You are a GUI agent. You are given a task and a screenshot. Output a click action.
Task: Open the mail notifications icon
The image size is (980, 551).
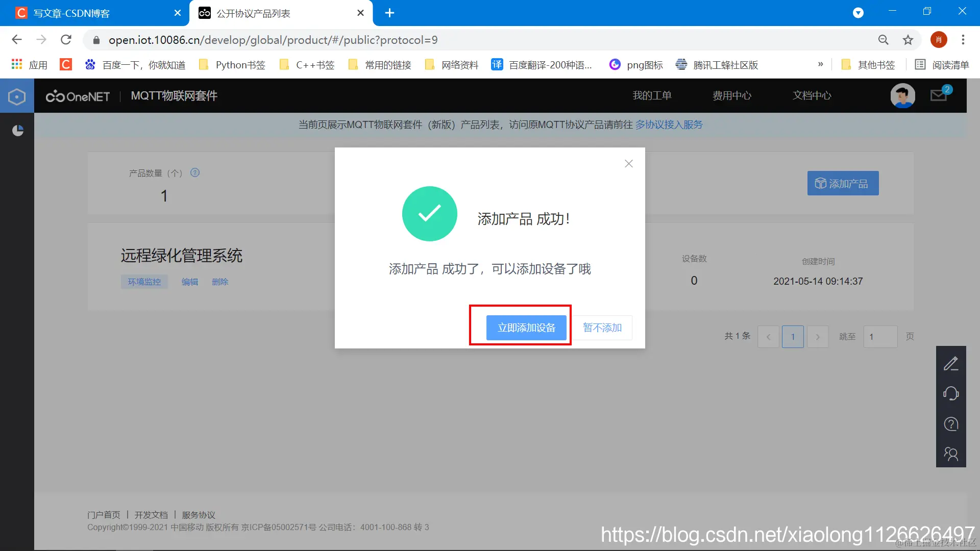click(939, 95)
